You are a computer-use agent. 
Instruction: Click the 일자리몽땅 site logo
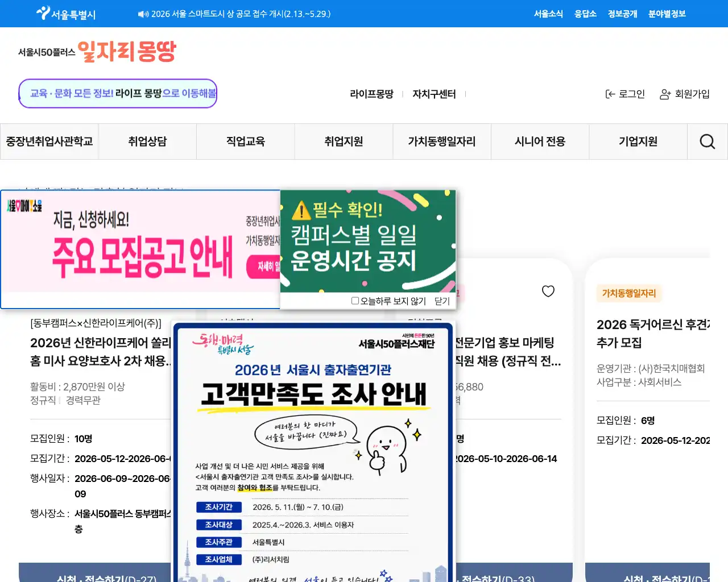pyautogui.click(x=97, y=52)
